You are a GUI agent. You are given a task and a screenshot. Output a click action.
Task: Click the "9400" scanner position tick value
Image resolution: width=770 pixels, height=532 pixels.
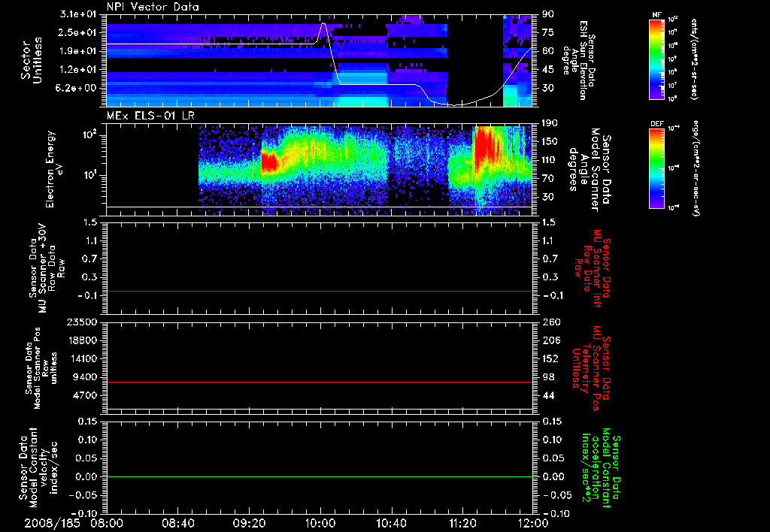pos(85,377)
